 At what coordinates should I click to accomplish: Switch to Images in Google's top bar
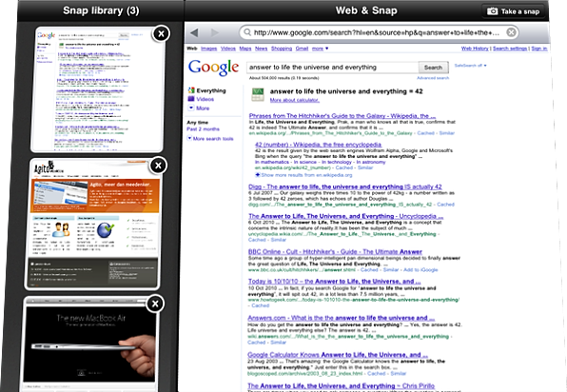208,49
